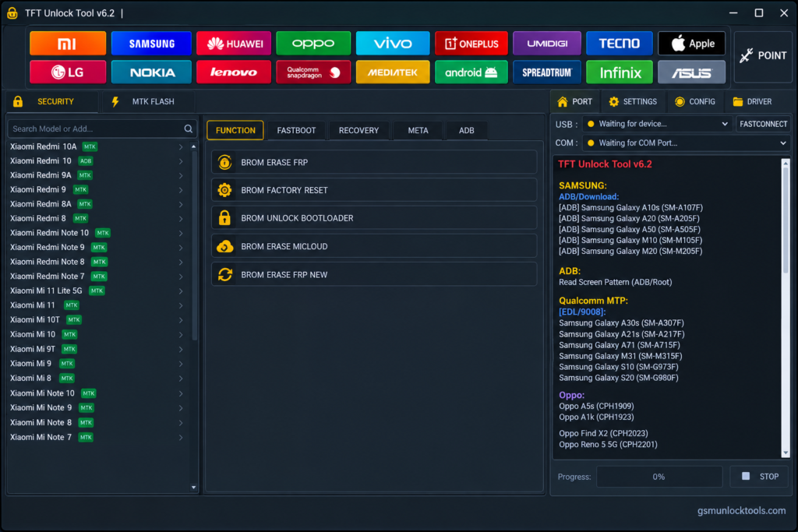Image resolution: width=798 pixels, height=532 pixels.
Task: Choose the Nokia brand tile
Action: [x=151, y=72]
